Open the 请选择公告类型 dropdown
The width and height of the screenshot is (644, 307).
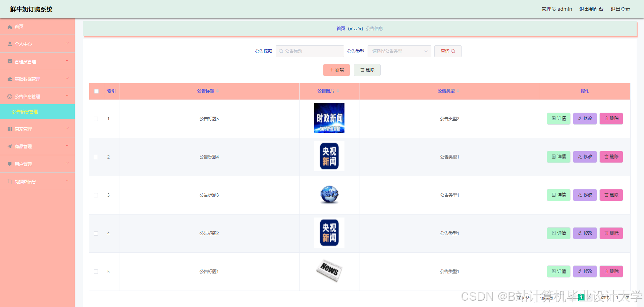pos(399,51)
